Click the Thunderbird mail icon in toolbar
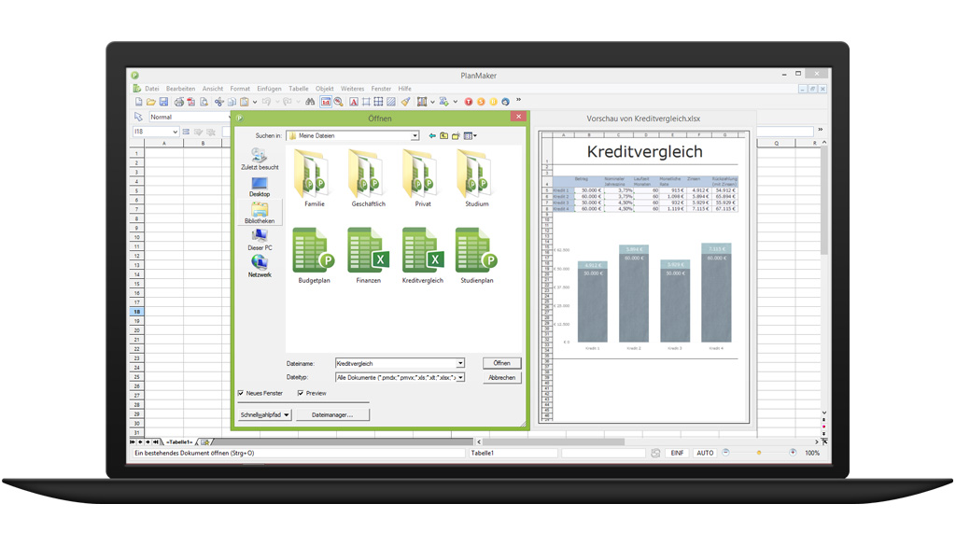Screen dimensions: 956x560 (505, 102)
